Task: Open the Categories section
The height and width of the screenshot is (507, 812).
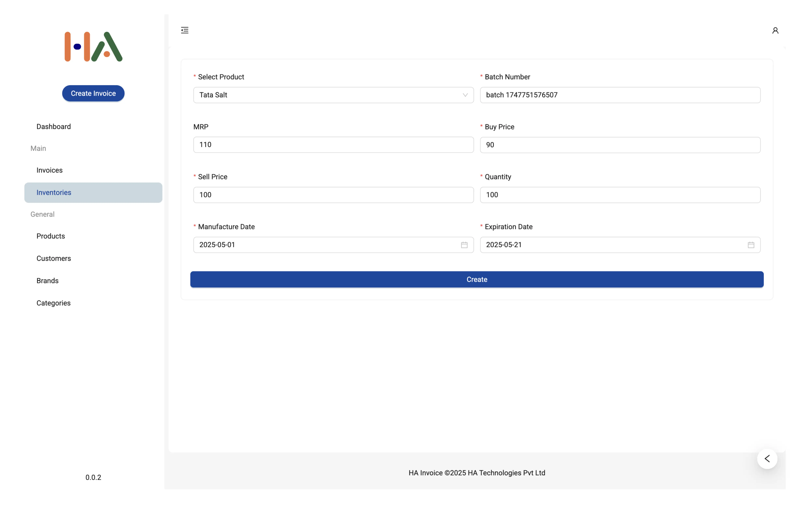Action: [x=53, y=303]
